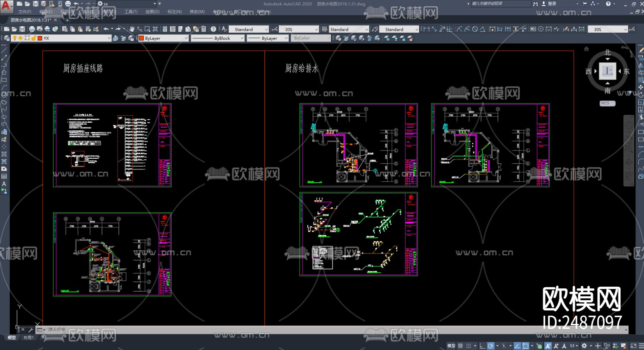Open the ByBlock linetype dropdown

(x=218, y=38)
